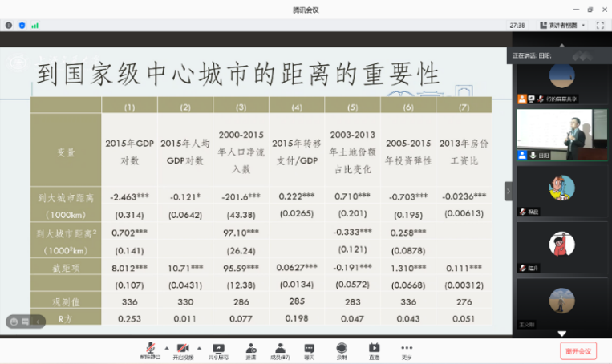612x364 pixels.
Task: Turn on the camera video
Action: point(184,350)
